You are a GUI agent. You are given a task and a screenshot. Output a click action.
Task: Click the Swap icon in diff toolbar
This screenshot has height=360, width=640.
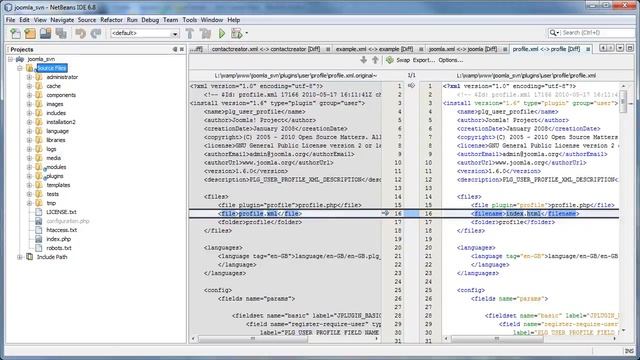390,60
